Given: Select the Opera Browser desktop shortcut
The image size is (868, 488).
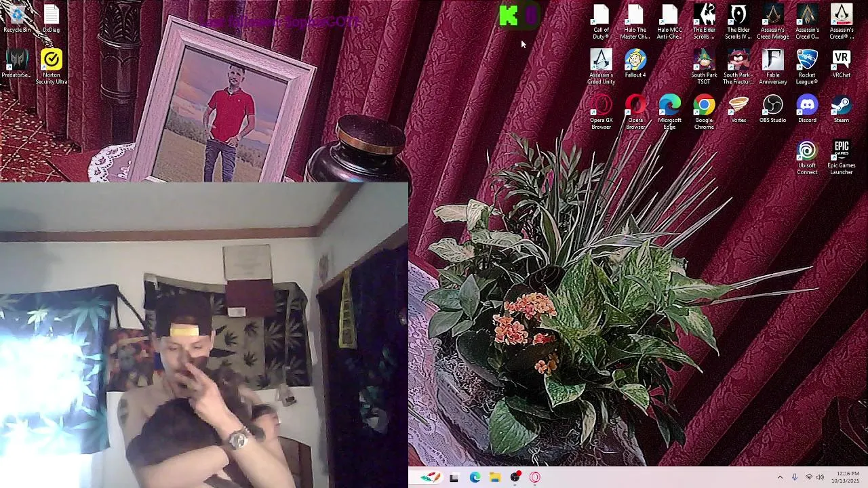Looking at the screenshot, I should (x=635, y=113).
